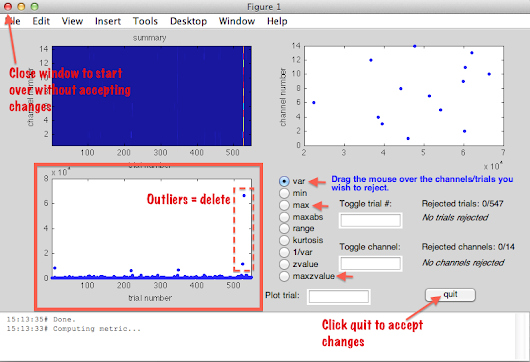Click the summary heatmap plot
Image resolution: width=530 pixels, height=362 pixels.
coord(152,96)
